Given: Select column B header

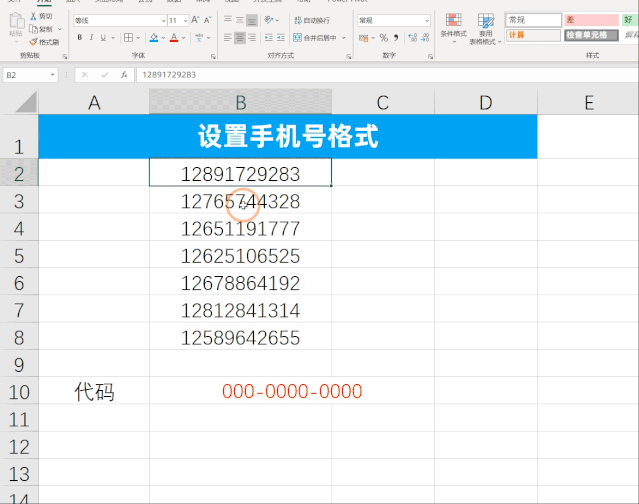Looking at the screenshot, I should tap(240, 102).
